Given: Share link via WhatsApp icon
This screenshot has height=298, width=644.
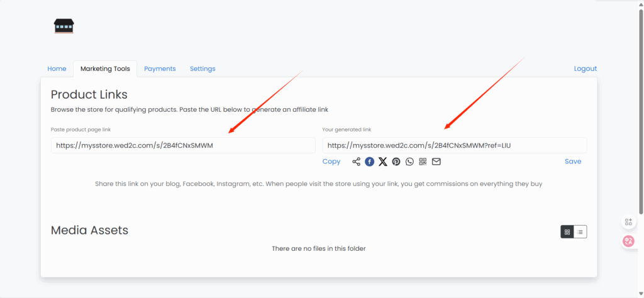Looking at the screenshot, I should 409,162.
